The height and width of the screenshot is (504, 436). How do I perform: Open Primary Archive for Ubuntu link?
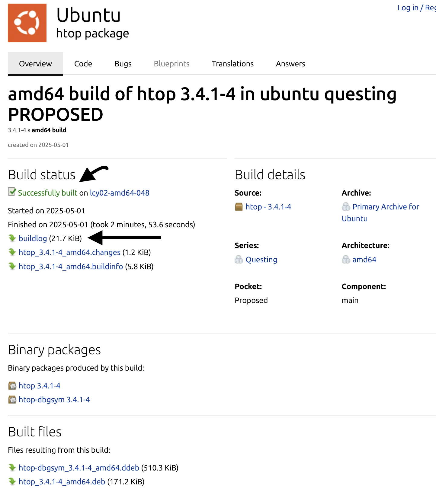coord(386,207)
